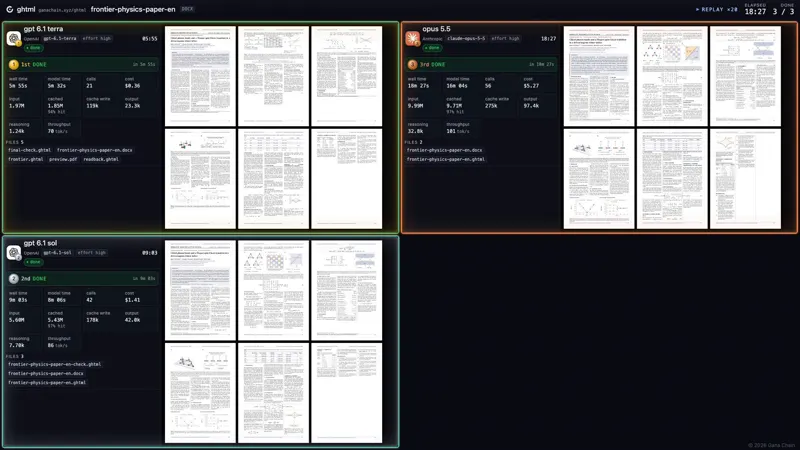Click the bronze 3rd place medal badge
The width and height of the screenshot is (800, 450).
[412, 64]
